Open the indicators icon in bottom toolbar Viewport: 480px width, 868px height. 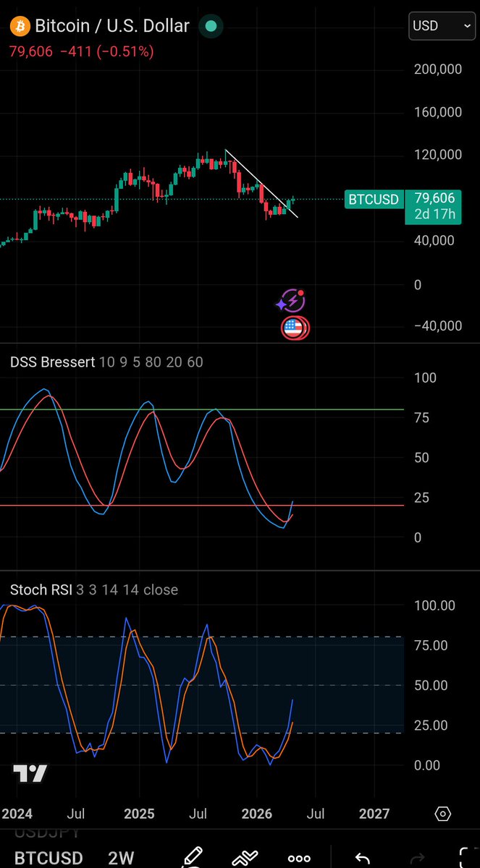click(x=245, y=857)
